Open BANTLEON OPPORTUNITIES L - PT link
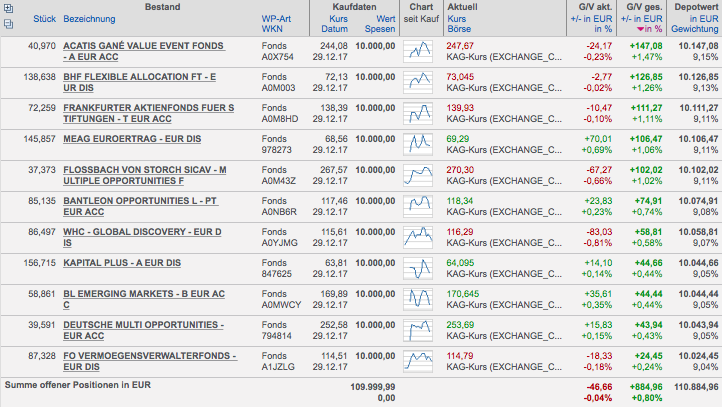This screenshot has height=407, width=722. point(140,206)
